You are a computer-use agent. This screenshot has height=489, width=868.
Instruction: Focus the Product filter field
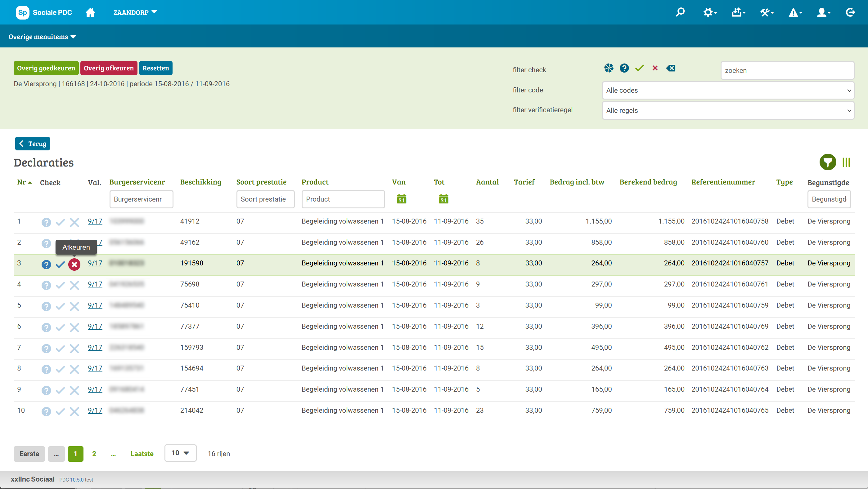click(343, 199)
